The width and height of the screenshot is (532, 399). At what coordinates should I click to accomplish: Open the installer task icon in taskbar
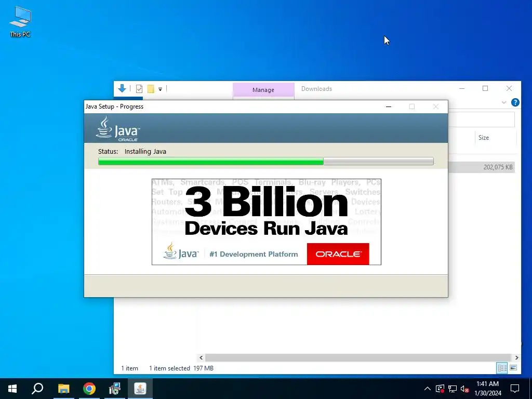click(115, 389)
